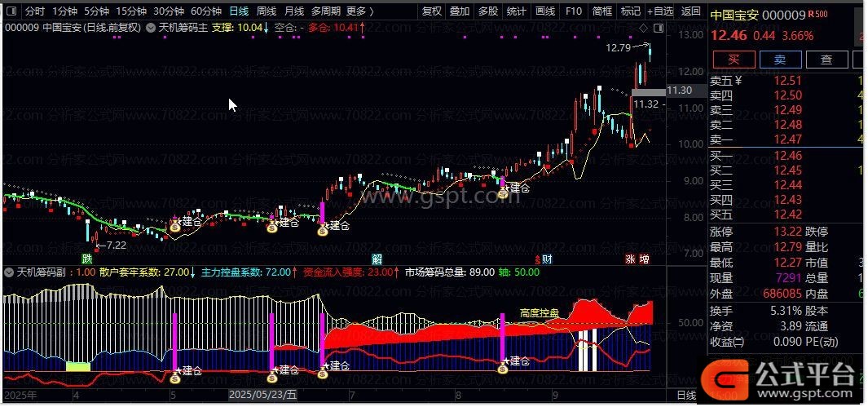Switch to 周线 weekly chart tab
The height and width of the screenshot is (407, 868).
click(266, 11)
